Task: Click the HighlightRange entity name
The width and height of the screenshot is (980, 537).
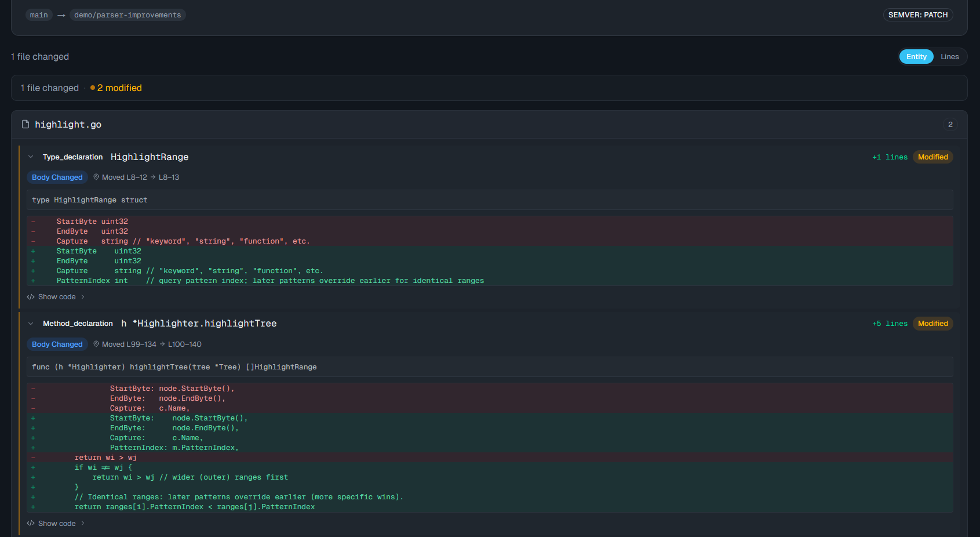Action: [x=150, y=157]
